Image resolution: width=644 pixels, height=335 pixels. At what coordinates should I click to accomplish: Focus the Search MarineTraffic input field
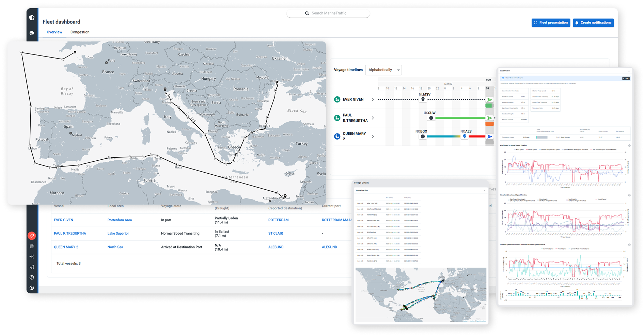pyautogui.click(x=329, y=13)
